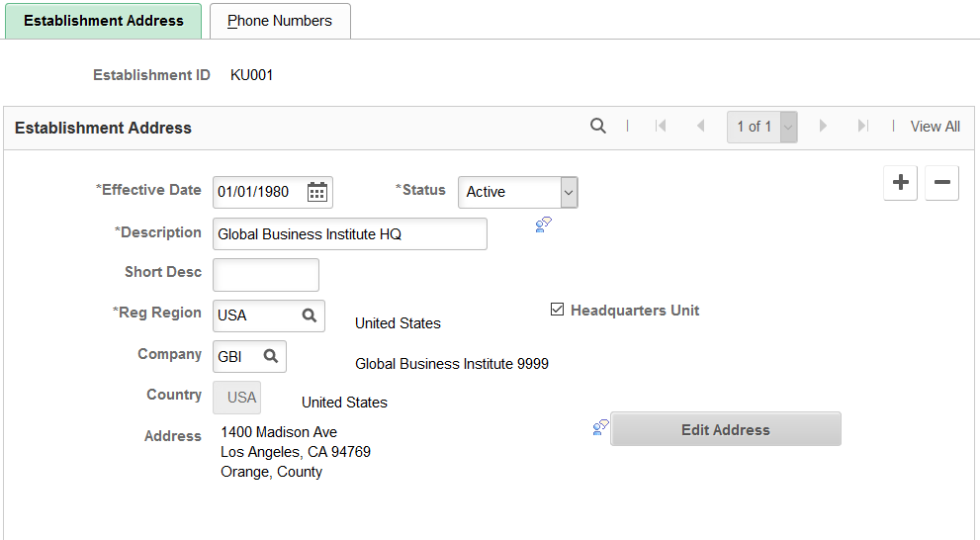Click into the Short Desc field
The width and height of the screenshot is (980, 540).
(x=266, y=275)
